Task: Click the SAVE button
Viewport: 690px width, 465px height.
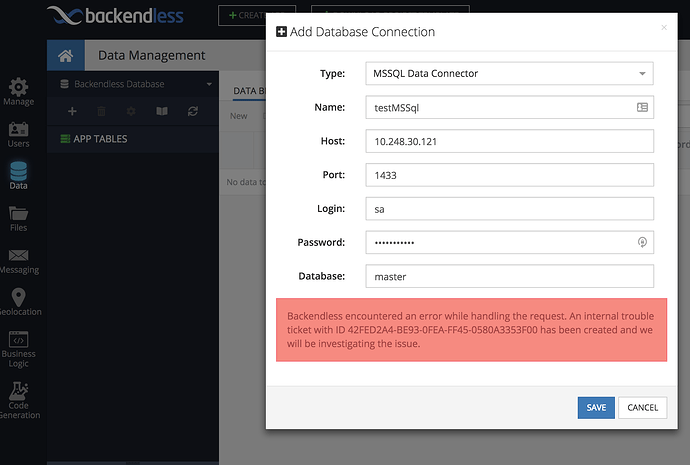Action: [x=596, y=408]
